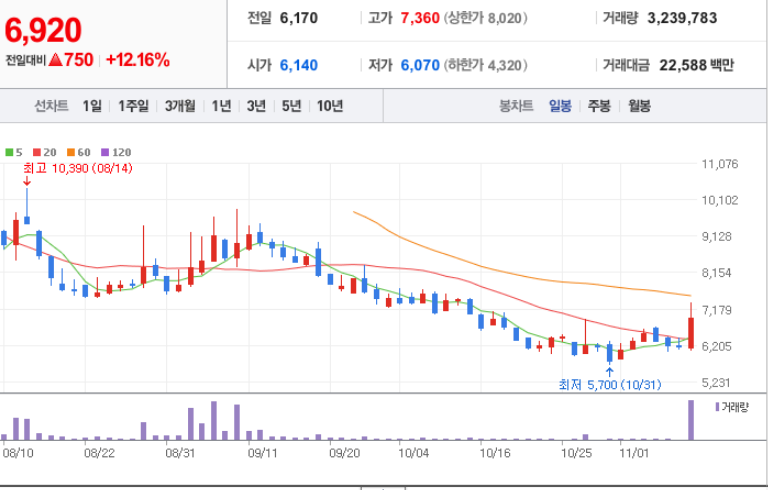Switch to the 10년 chart range
The height and width of the screenshot is (490, 768).
click(x=330, y=106)
